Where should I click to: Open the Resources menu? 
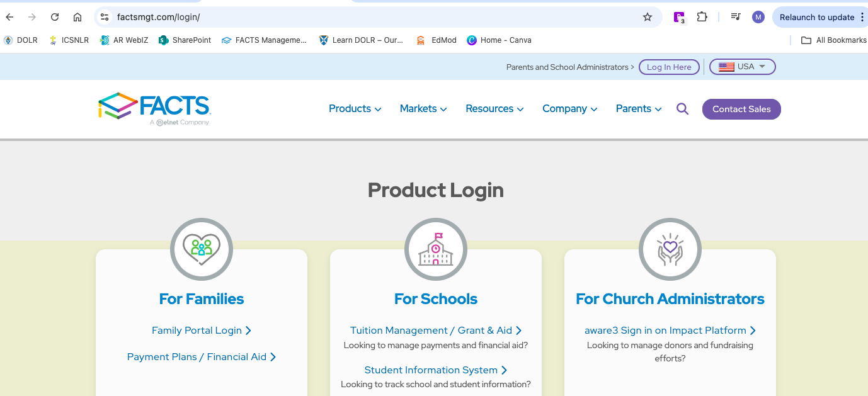pos(494,109)
